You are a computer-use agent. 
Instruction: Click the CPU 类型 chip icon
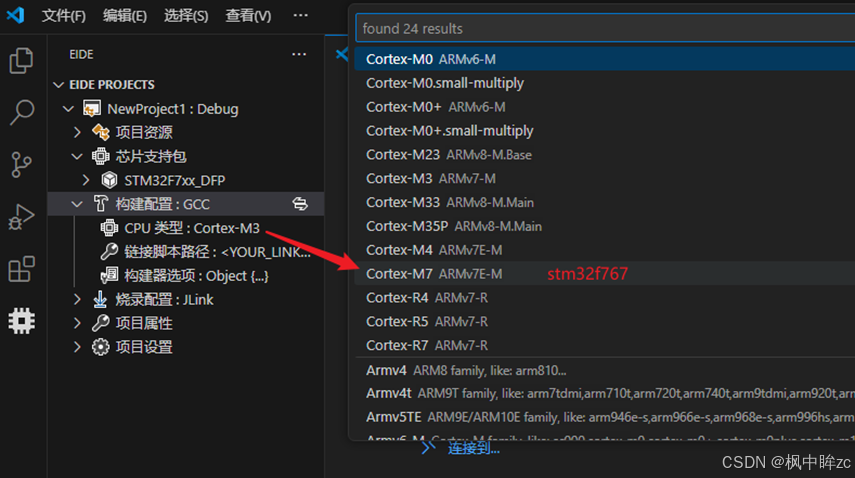click(109, 228)
